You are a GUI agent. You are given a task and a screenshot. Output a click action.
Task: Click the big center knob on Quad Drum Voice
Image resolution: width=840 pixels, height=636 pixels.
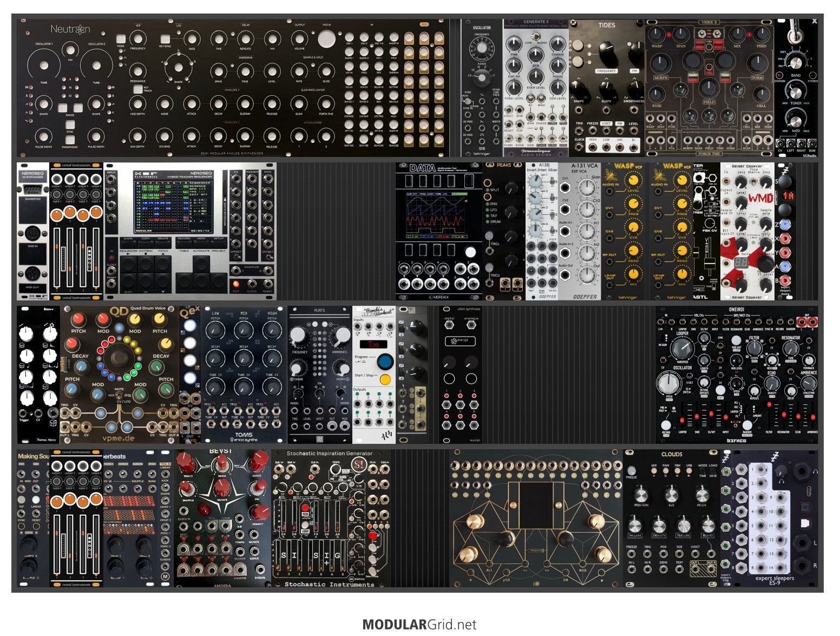[119, 358]
